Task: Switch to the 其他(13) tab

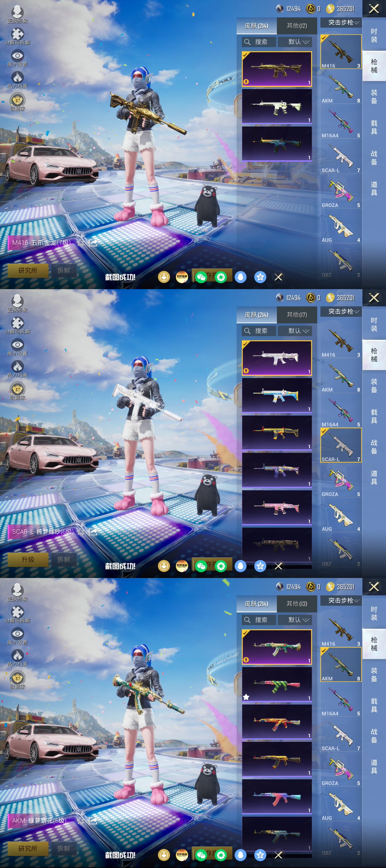Action: coord(297,604)
